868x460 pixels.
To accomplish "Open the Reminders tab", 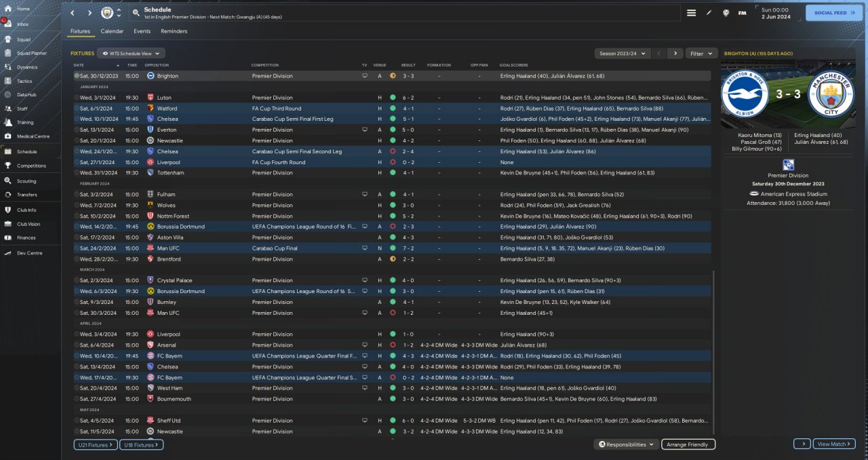I will (174, 31).
